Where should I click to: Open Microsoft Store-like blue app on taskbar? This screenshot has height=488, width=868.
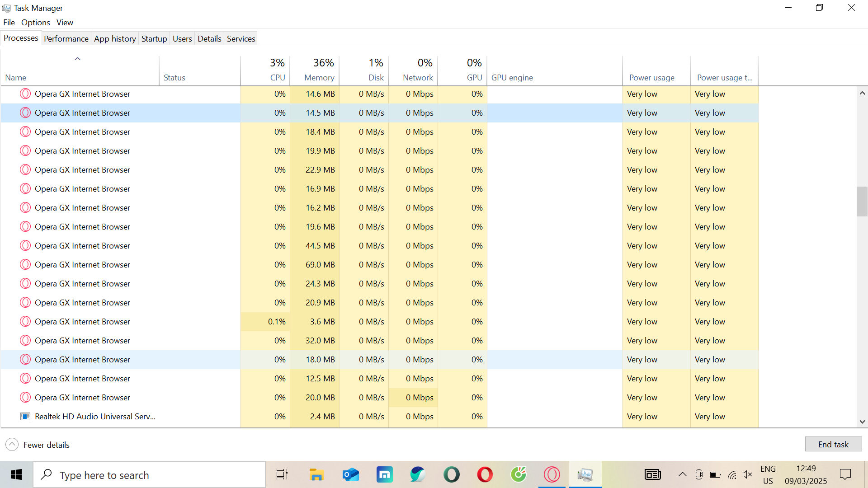click(384, 474)
